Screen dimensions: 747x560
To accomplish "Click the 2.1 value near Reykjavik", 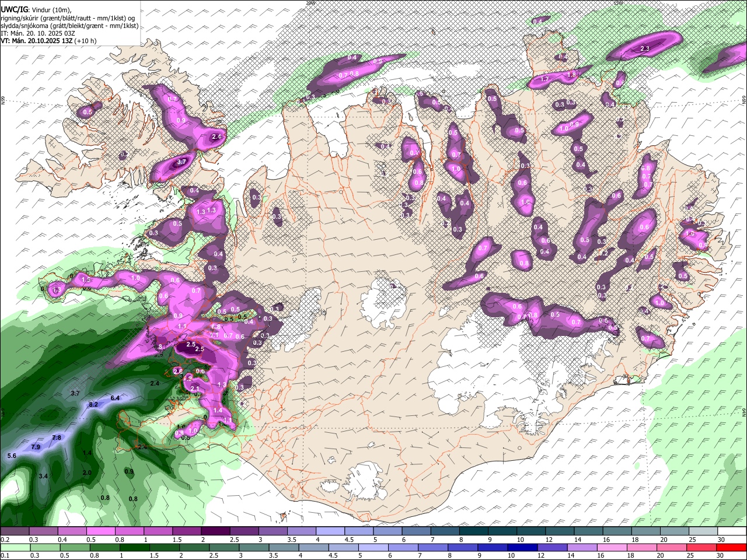I will (x=195, y=388).
